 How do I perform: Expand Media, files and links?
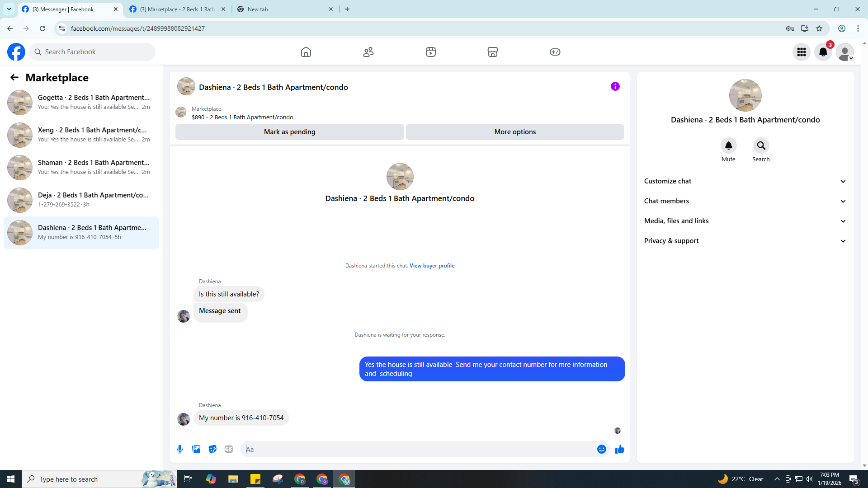745,221
